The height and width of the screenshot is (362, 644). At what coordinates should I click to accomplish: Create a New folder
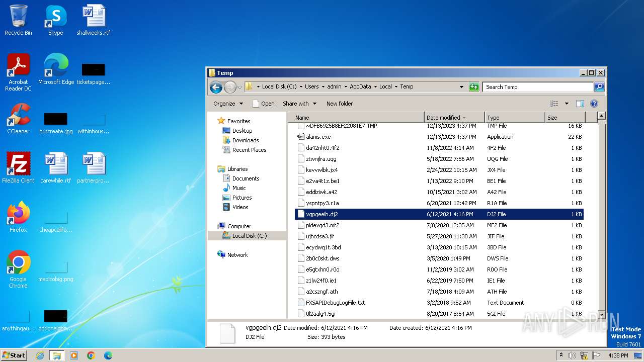click(x=340, y=104)
